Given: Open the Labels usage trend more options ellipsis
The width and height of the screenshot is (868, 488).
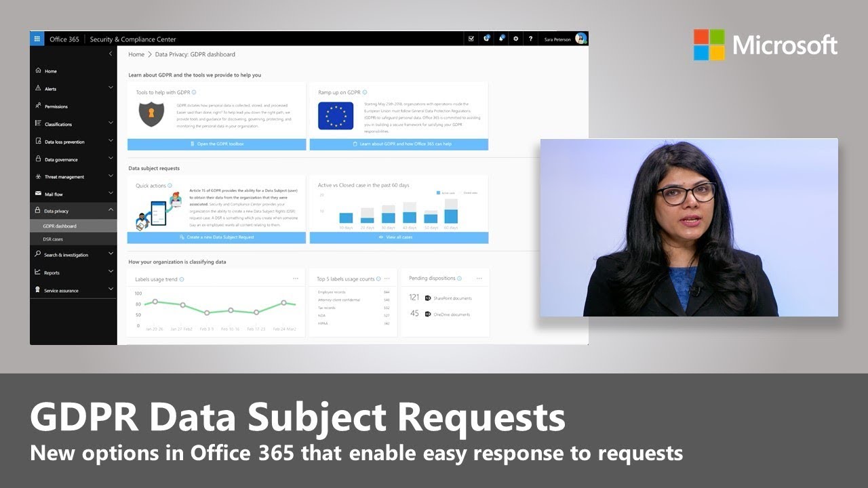Looking at the screenshot, I should 296,279.
